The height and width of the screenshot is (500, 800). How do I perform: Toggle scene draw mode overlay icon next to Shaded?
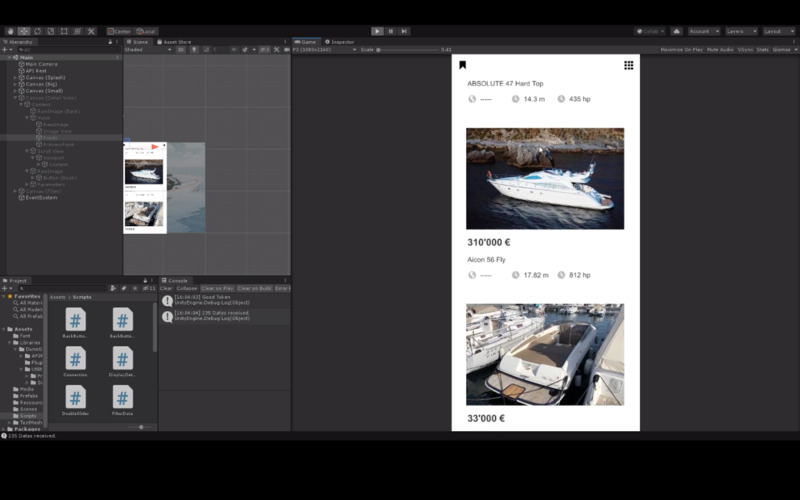(x=181, y=49)
